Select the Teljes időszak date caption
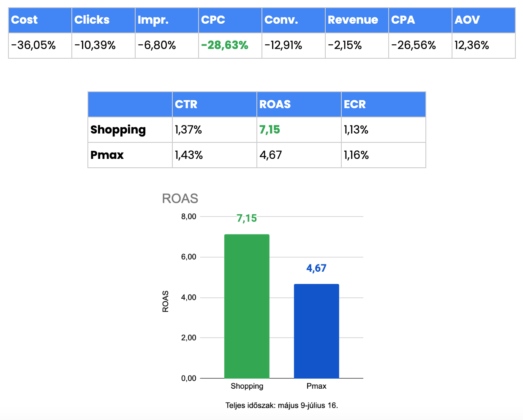Image resolution: width=523 pixels, height=420 pixels. (x=282, y=406)
